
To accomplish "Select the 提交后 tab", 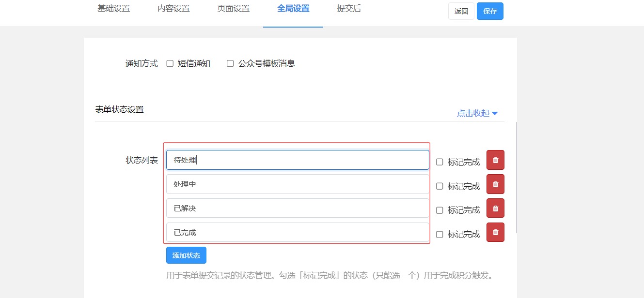I will pyautogui.click(x=348, y=9).
